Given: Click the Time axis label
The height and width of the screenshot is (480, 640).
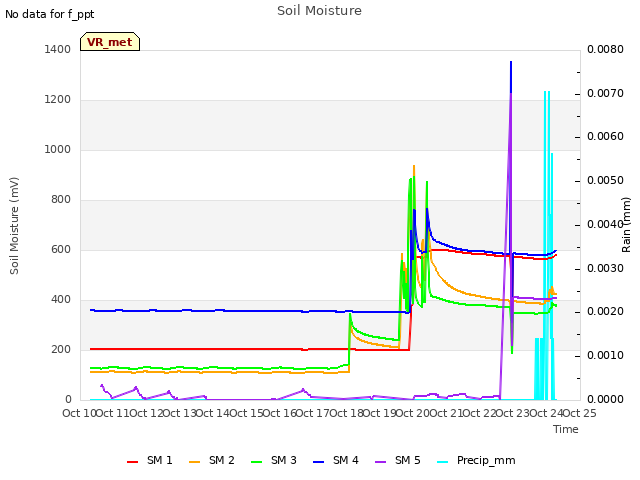Looking at the screenshot, I should (x=566, y=429).
